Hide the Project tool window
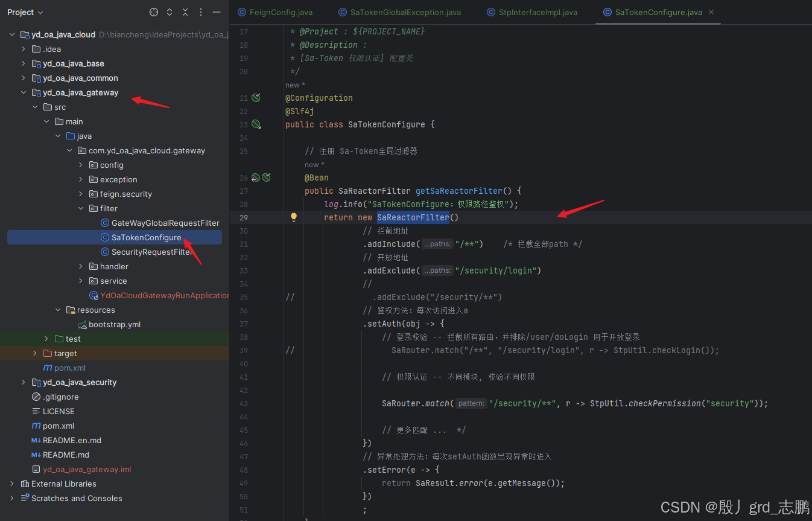812x521 pixels. [217, 12]
